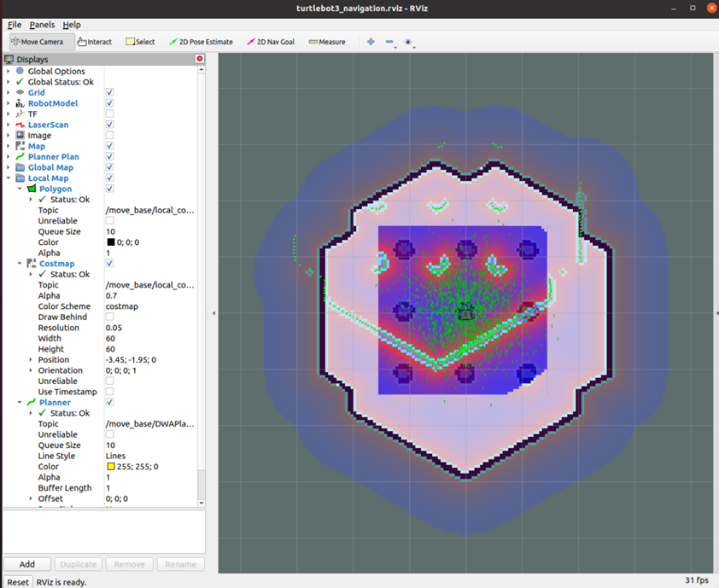Viewport: 719px width, 588px height.
Task: Collapse the Local Map group
Action: 9,178
